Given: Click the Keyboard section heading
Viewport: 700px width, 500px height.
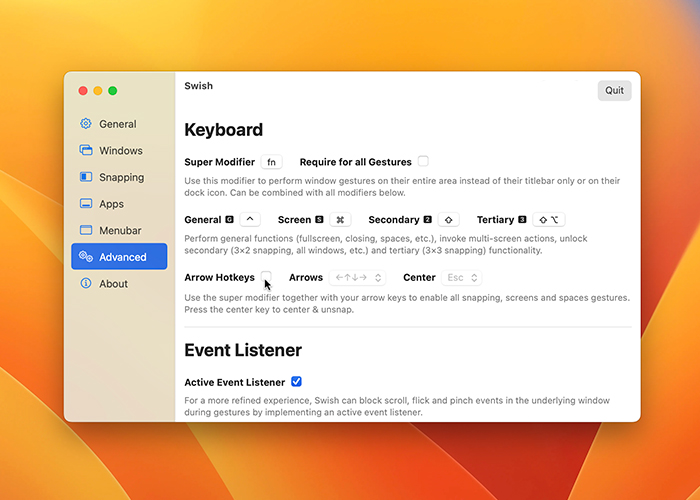Looking at the screenshot, I should click(x=224, y=130).
